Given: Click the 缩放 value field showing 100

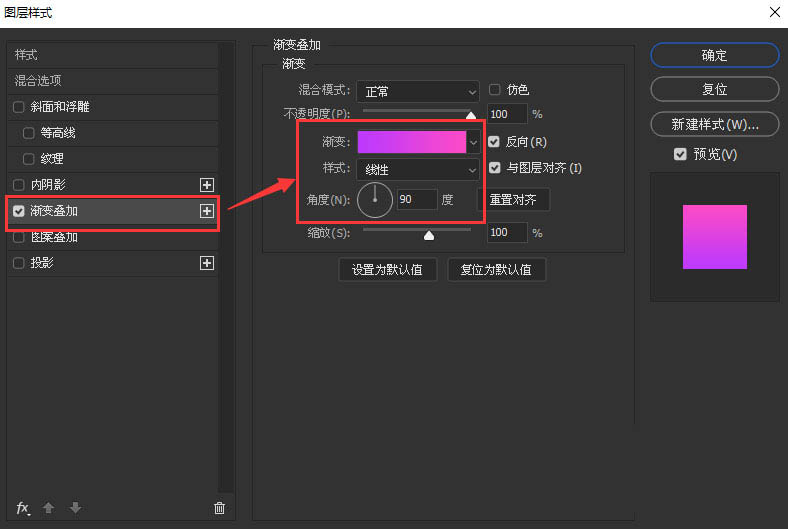Looking at the screenshot, I should (x=507, y=232).
